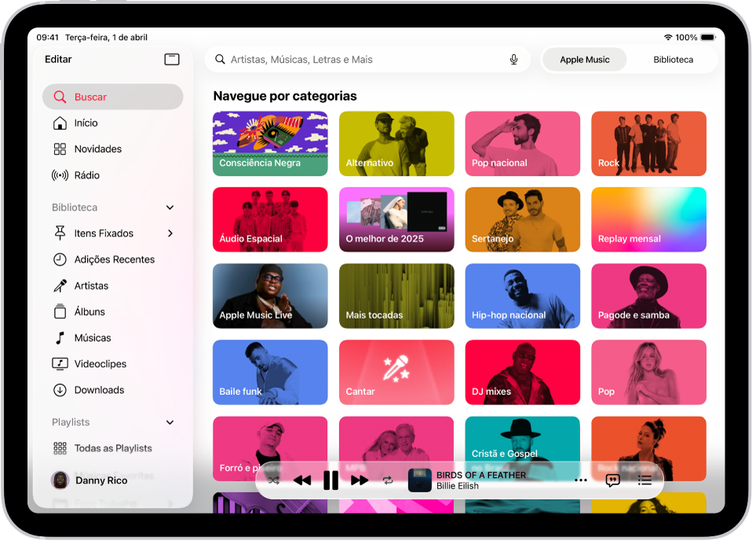The width and height of the screenshot is (756, 541).
Task: Click the Videoclipes screen icon
Action: coord(60,364)
